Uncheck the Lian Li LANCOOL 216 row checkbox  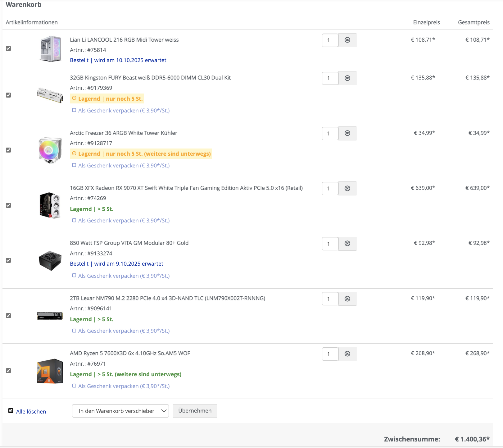point(8,48)
